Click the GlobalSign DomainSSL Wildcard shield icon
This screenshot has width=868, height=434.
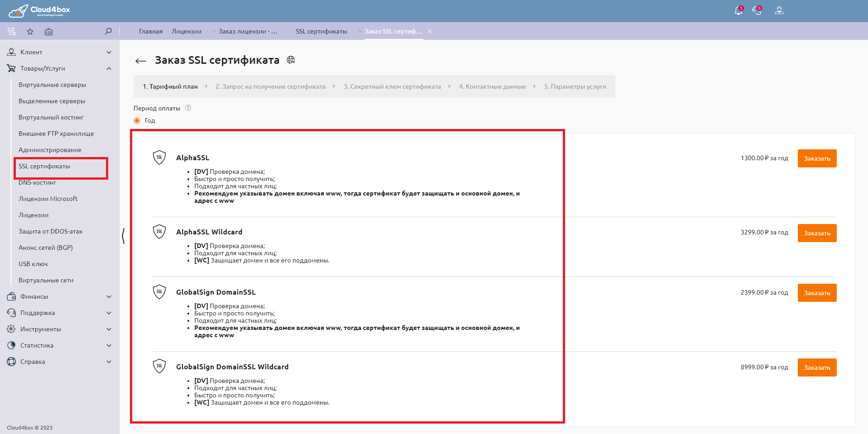[159, 366]
